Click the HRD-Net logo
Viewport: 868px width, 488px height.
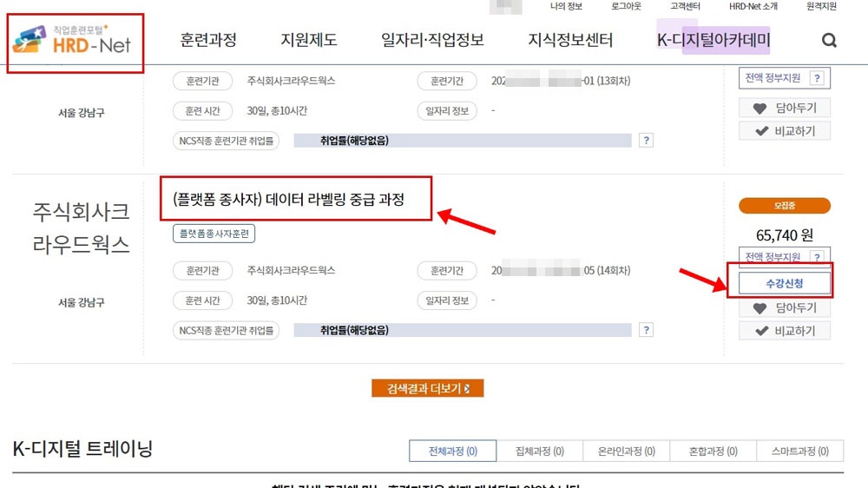point(73,40)
